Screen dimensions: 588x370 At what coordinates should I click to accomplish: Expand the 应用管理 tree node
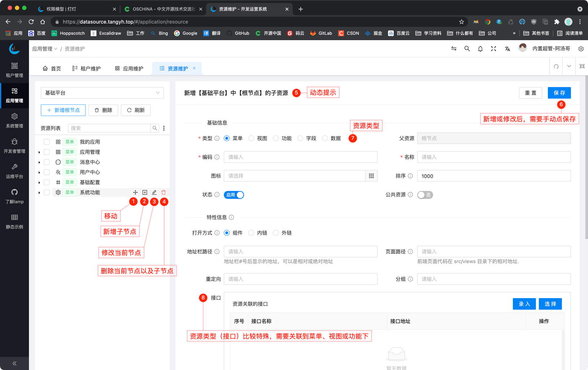tap(39, 152)
